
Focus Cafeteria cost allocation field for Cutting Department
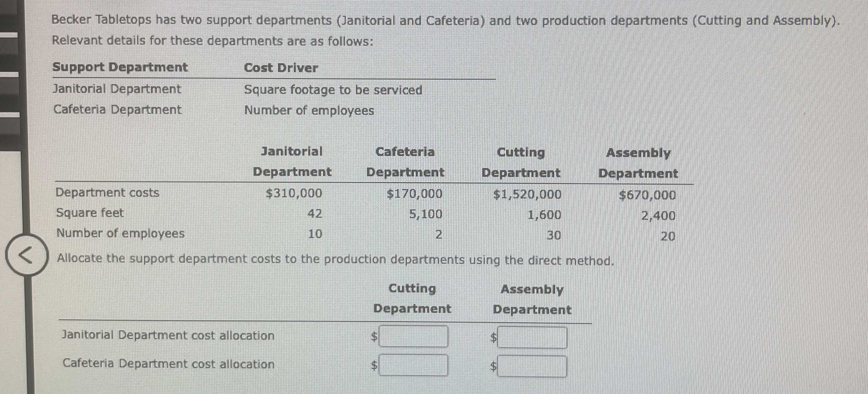click(x=413, y=365)
